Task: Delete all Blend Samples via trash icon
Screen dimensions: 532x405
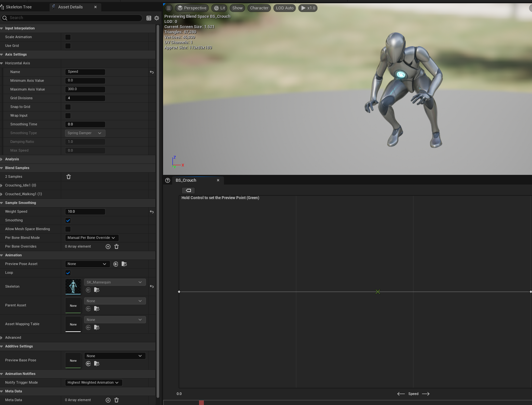Action: [x=68, y=177]
